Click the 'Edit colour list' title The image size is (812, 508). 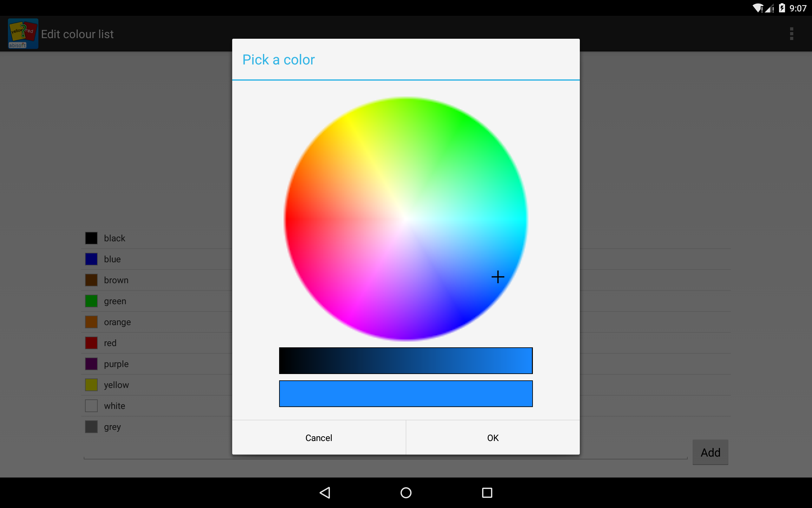tap(77, 34)
